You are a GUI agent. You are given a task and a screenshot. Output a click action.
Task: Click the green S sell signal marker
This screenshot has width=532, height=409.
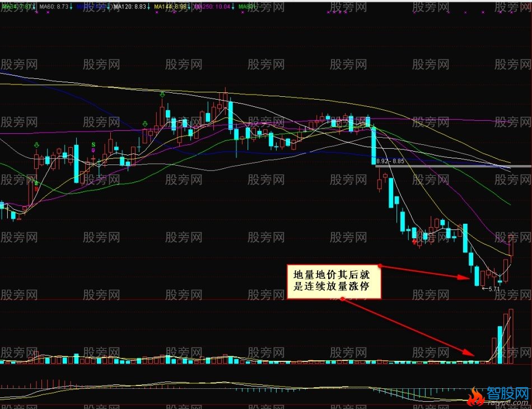pos(94,145)
